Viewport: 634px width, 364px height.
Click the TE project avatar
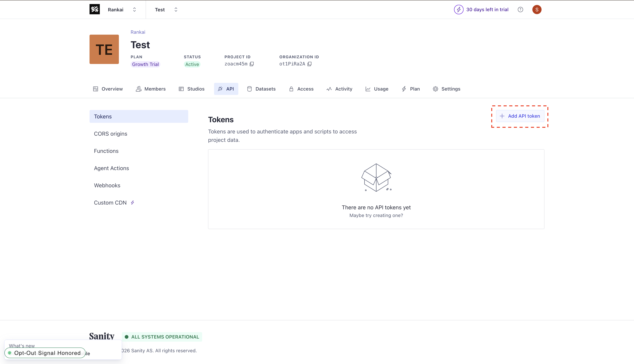pyautogui.click(x=104, y=49)
